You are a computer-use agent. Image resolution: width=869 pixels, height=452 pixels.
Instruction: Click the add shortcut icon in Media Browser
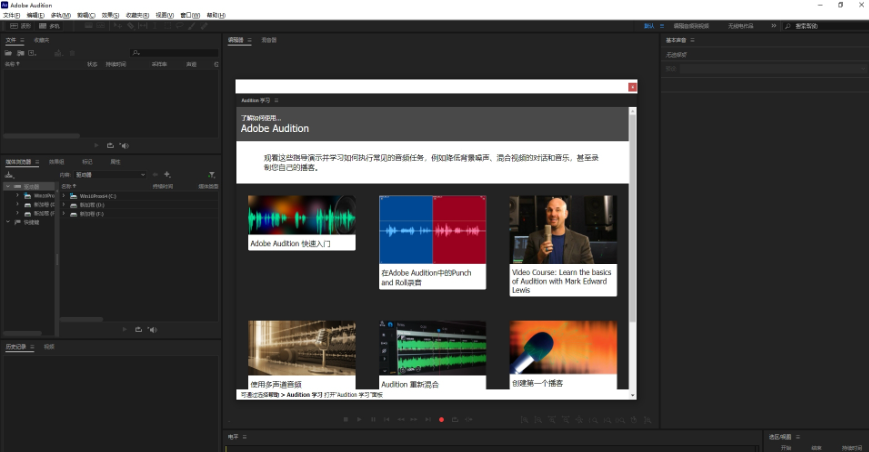[167, 175]
